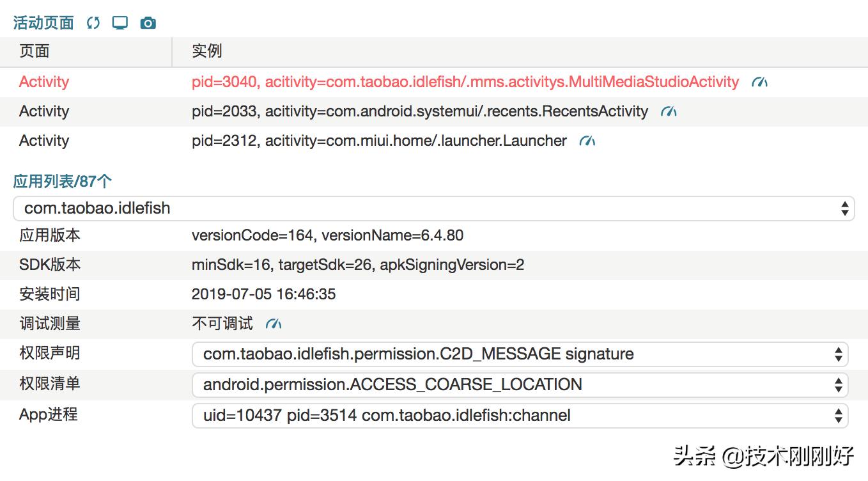Click the gauge icon beside 不可调试

tap(274, 324)
